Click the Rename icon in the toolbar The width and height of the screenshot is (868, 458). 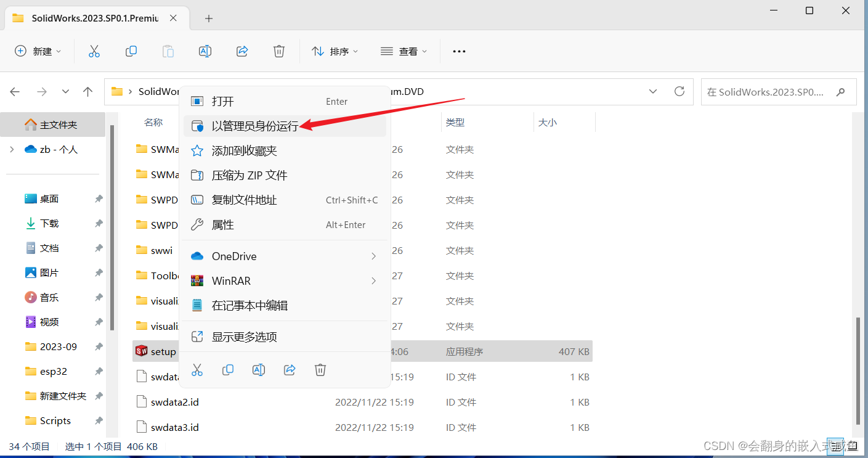point(205,52)
